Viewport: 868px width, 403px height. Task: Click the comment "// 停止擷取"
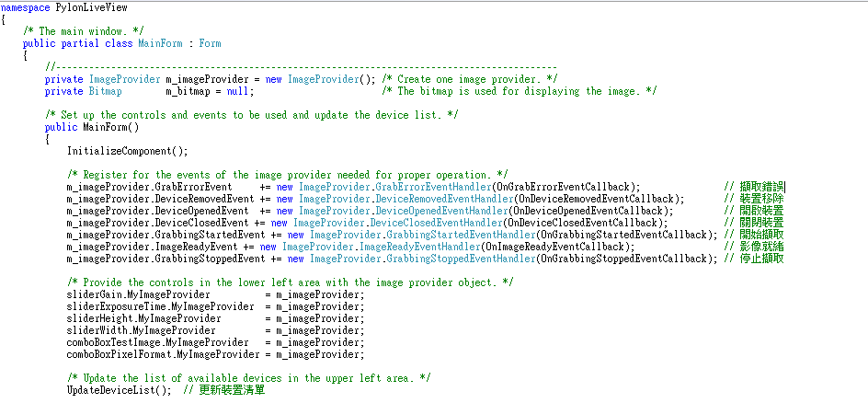point(753,259)
